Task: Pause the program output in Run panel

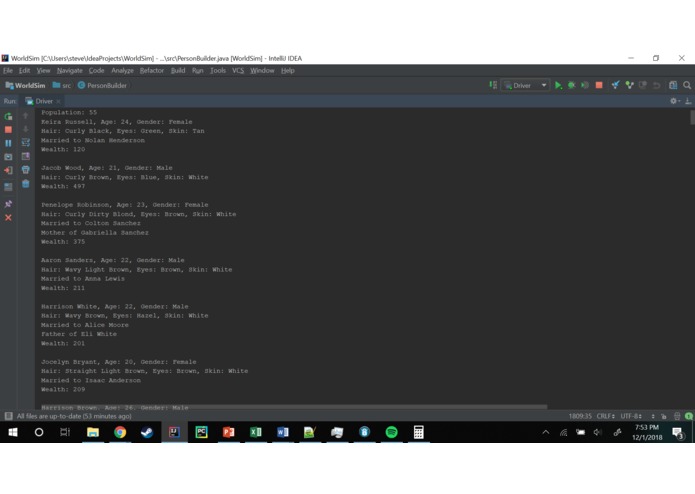Action: 8,143
